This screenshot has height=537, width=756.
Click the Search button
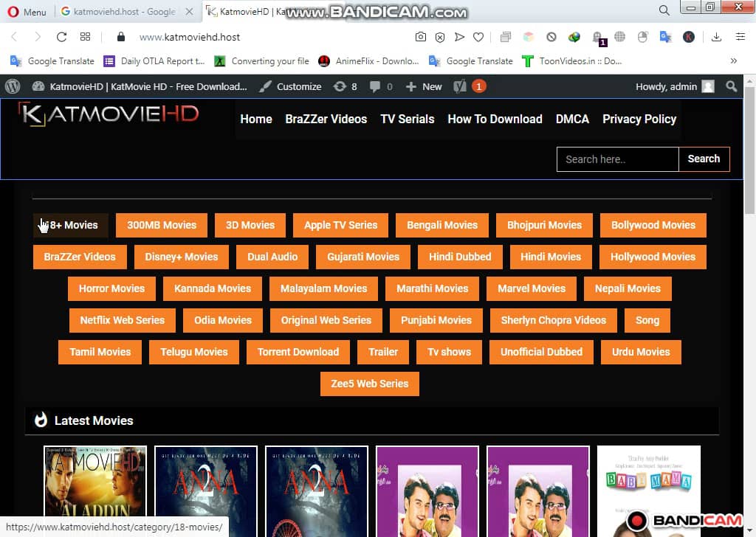pyautogui.click(x=704, y=159)
